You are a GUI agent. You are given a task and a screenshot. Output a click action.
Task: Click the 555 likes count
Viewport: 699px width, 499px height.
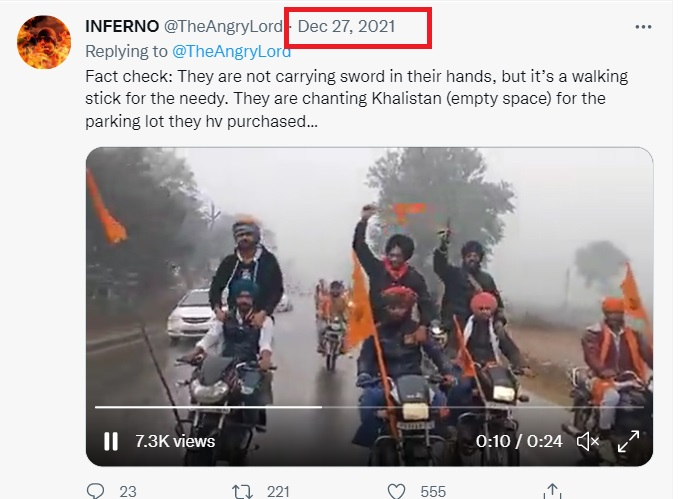434,491
